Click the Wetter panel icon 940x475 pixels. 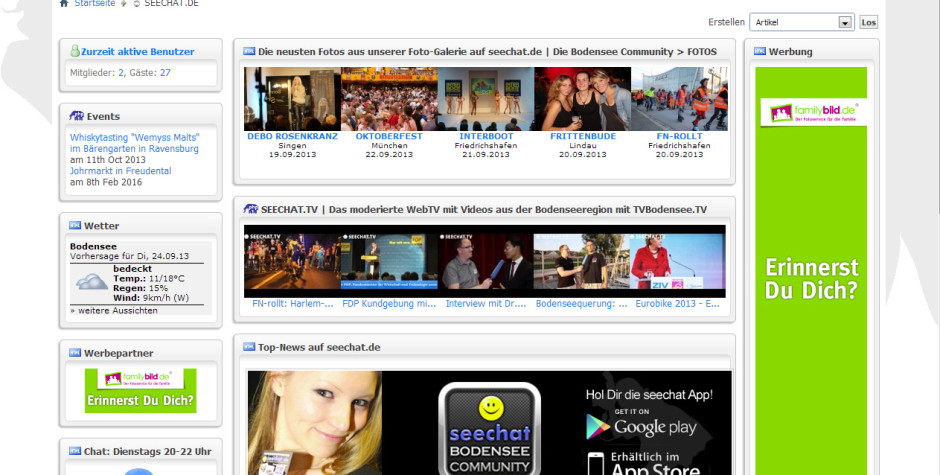click(75, 226)
